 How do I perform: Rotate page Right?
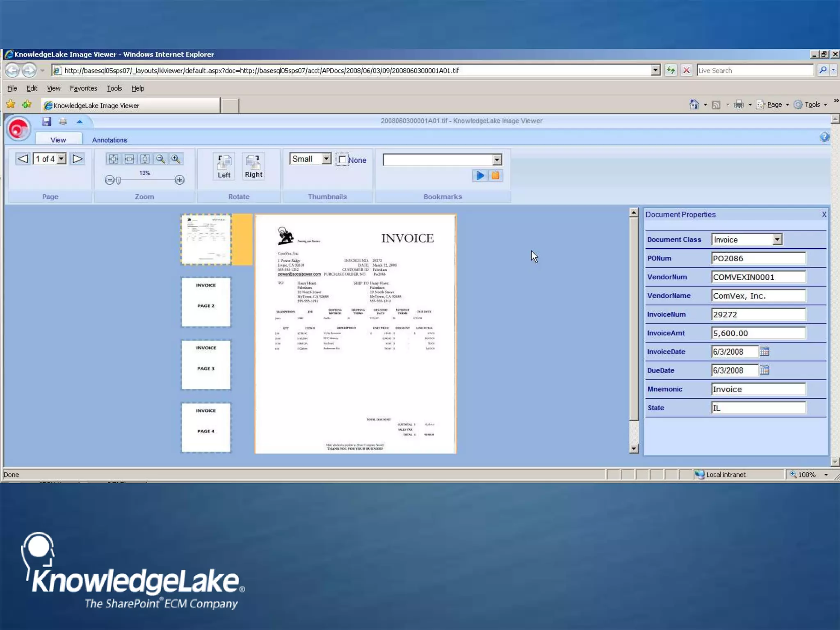click(253, 166)
